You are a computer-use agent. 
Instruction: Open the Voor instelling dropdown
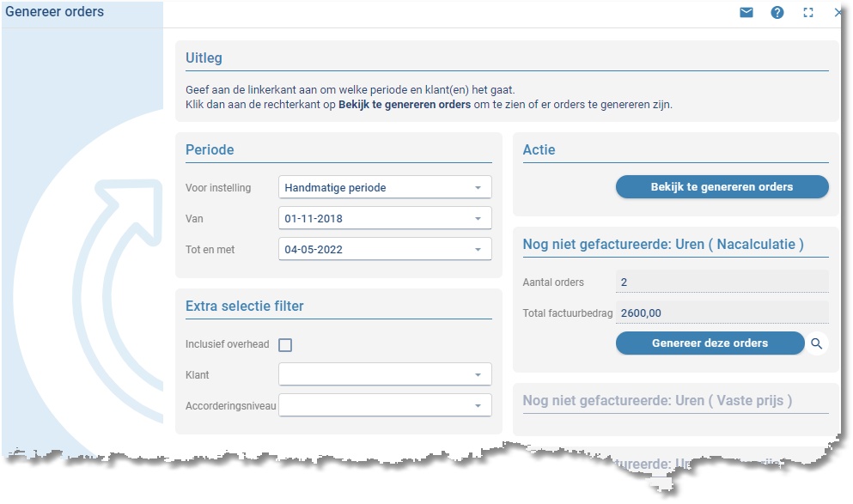coord(478,187)
